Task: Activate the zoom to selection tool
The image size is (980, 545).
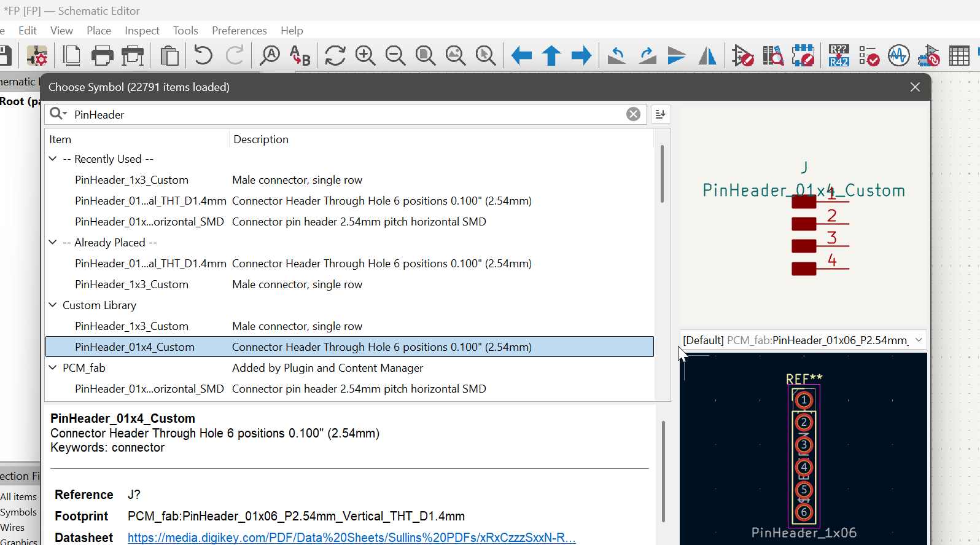Action: (x=486, y=56)
